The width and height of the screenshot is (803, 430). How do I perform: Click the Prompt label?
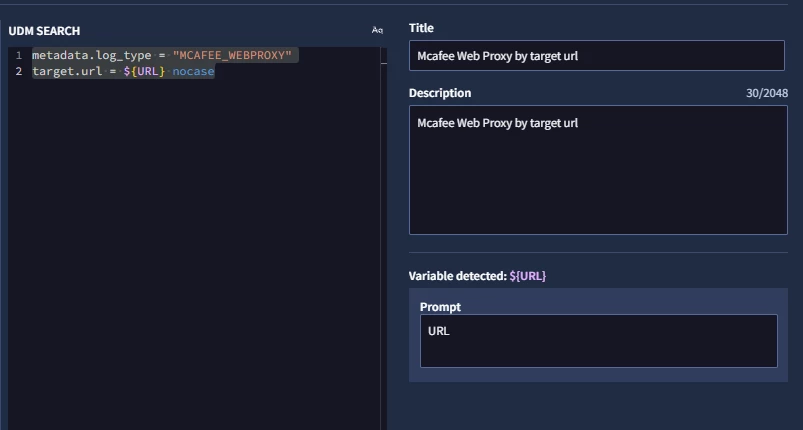(440, 307)
